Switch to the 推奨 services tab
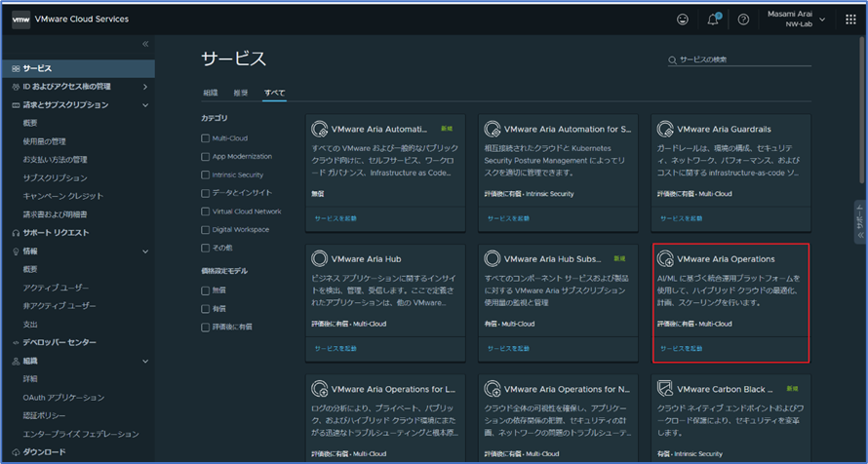The width and height of the screenshot is (868, 464). pos(240,93)
